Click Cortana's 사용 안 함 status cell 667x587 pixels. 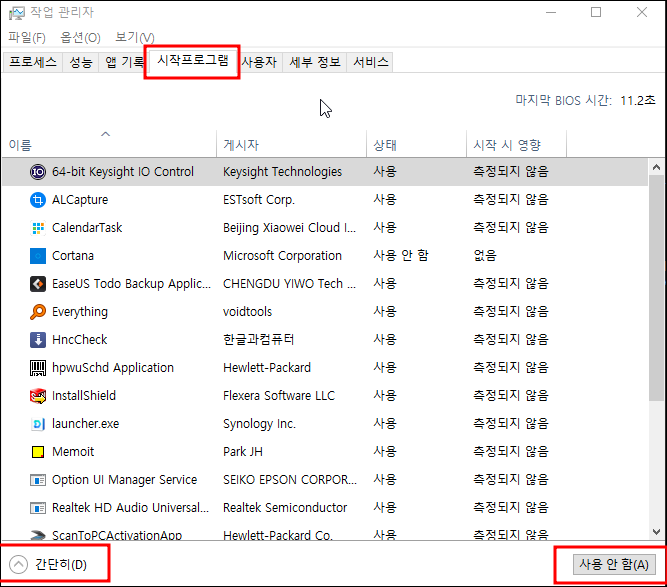click(401, 256)
